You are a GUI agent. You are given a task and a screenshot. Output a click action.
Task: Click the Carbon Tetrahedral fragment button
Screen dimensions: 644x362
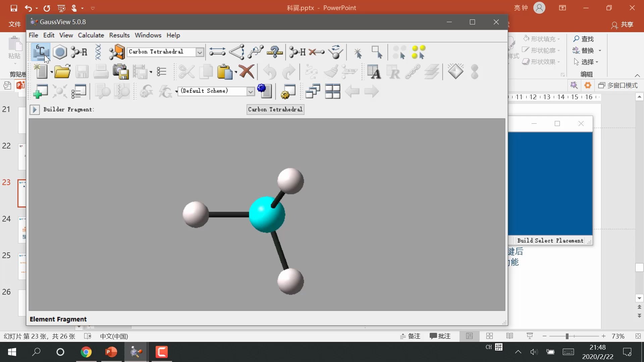[x=275, y=110]
